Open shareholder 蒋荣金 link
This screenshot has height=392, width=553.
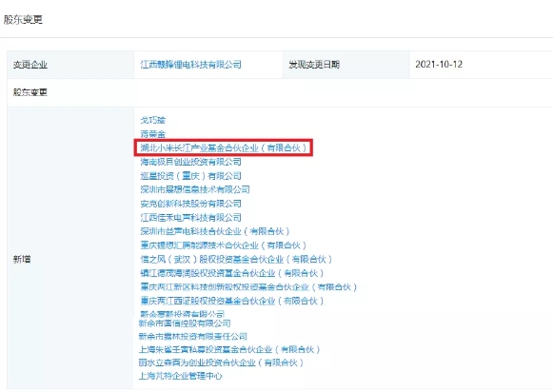152,134
